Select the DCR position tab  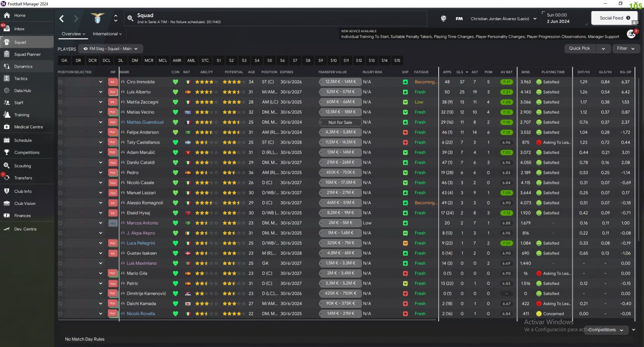tap(93, 60)
